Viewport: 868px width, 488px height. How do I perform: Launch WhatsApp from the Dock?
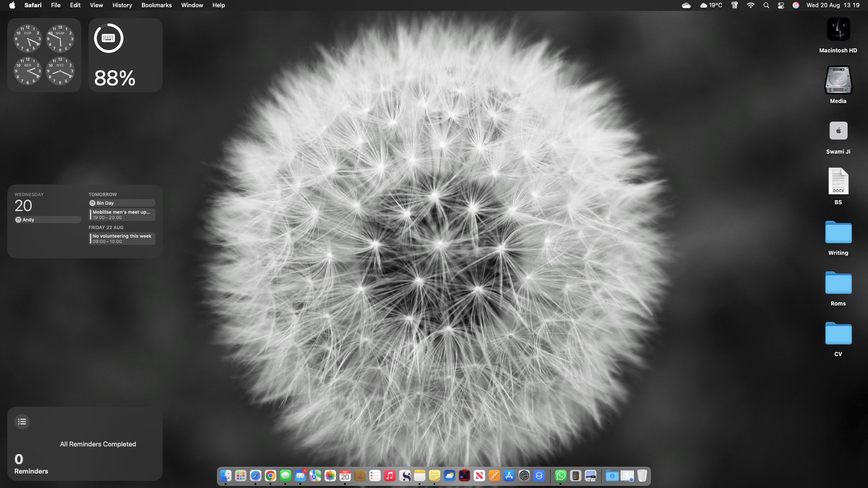(x=561, y=476)
